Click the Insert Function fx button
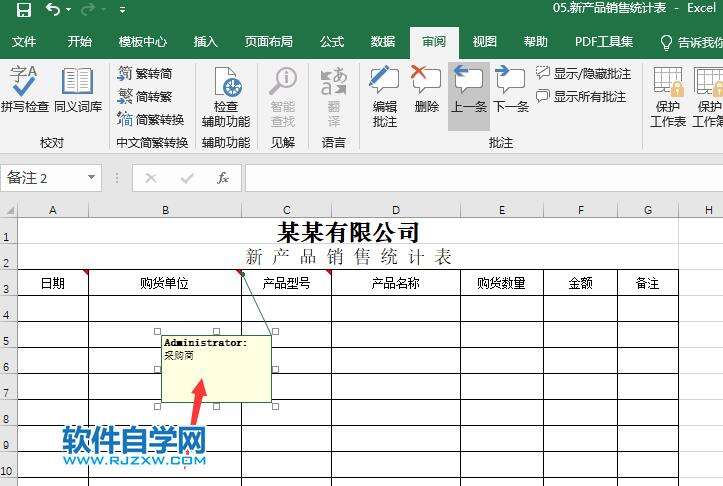This screenshot has height=486, width=723. click(223, 178)
